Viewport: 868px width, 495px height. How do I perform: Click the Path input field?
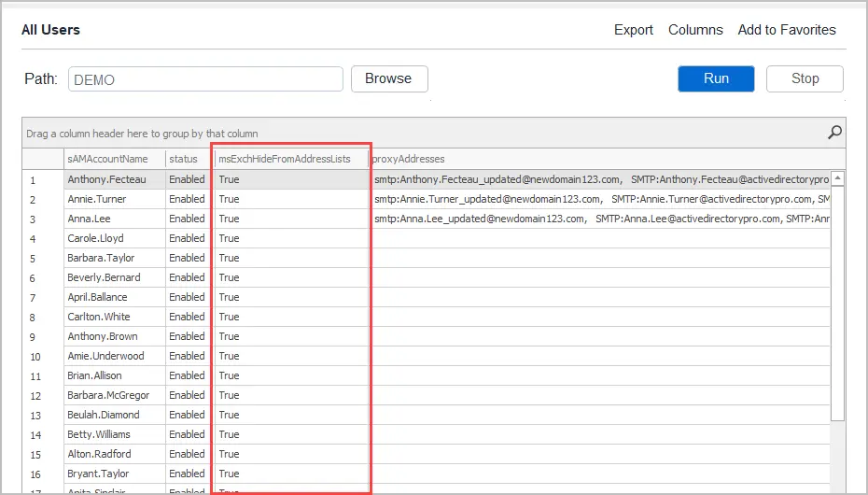point(205,79)
